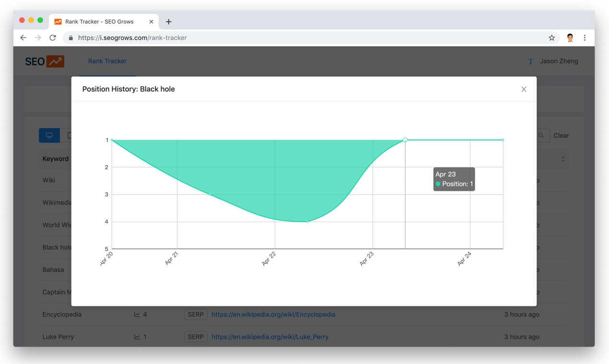
Task: Reload the page in the browser
Action: tap(53, 38)
